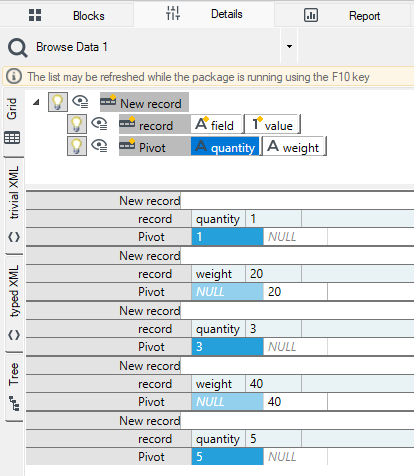Select the Tree side tab

(x=14, y=387)
